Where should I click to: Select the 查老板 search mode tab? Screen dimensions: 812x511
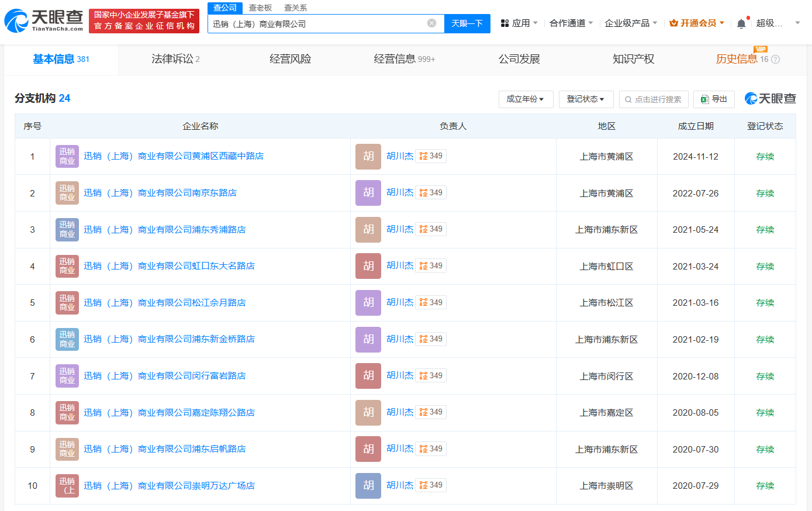(260, 8)
